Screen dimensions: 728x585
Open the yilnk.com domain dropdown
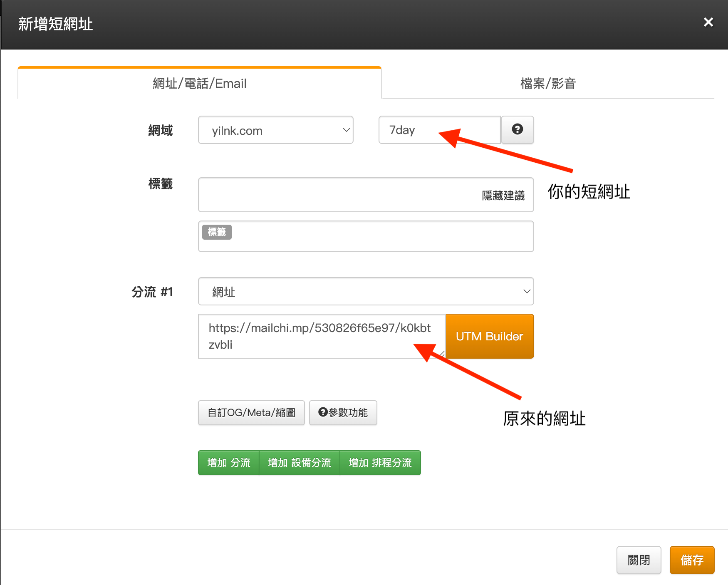point(275,130)
